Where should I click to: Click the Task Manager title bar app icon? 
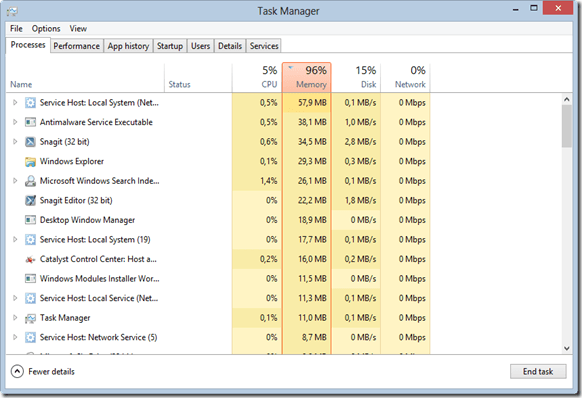pyautogui.click(x=12, y=11)
